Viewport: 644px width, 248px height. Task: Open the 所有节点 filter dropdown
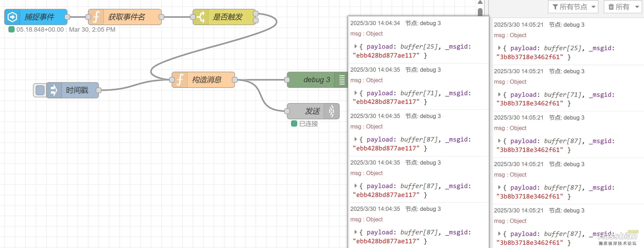point(573,7)
